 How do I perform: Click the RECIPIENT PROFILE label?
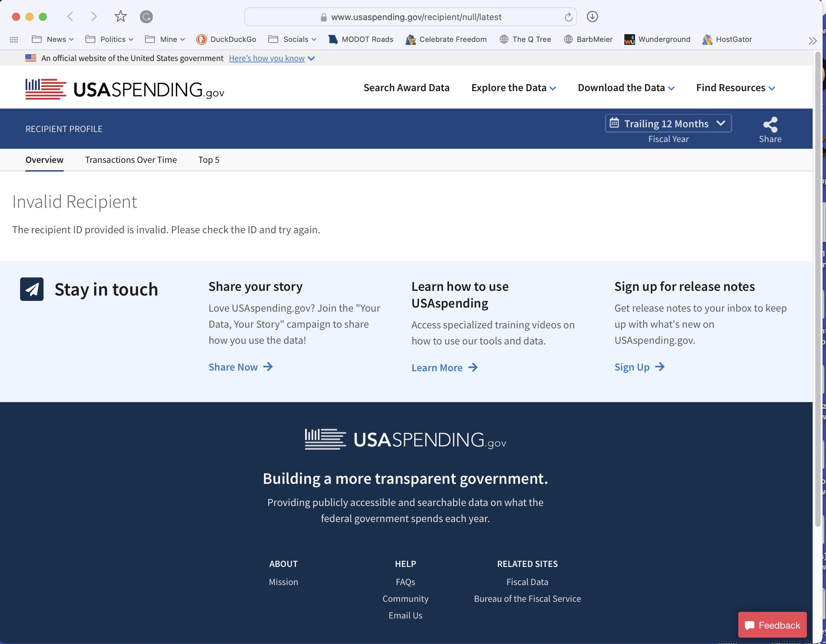[64, 129]
